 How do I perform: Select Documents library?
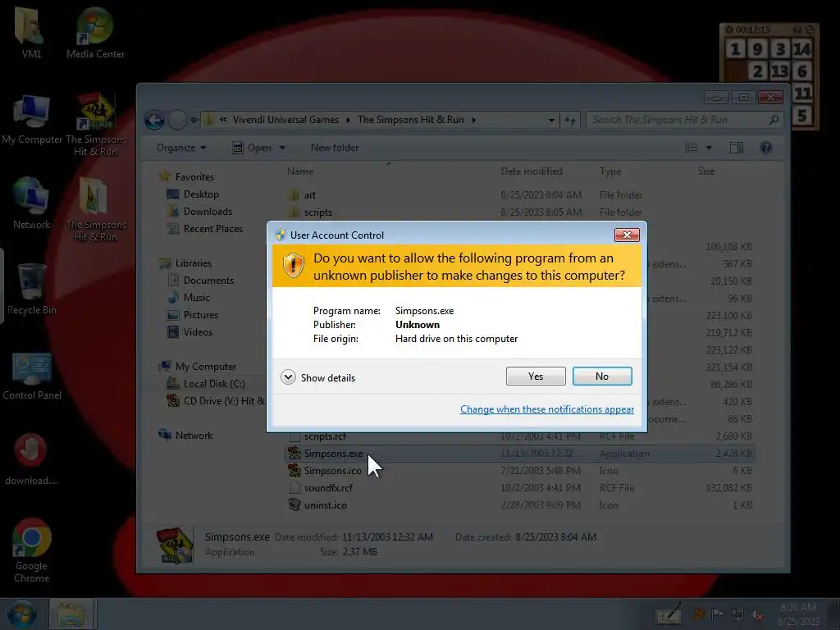[201, 281]
